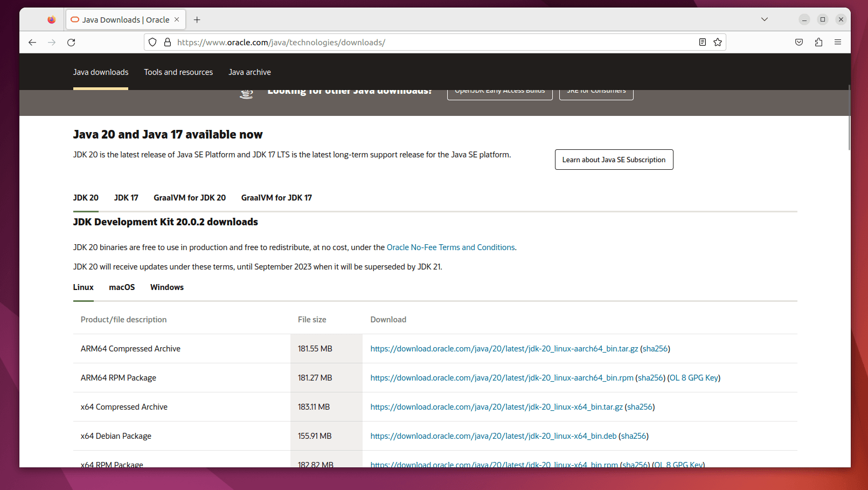Switch to GraalVM for JDK 20 tab
This screenshot has height=490, width=868.
click(x=190, y=198)
